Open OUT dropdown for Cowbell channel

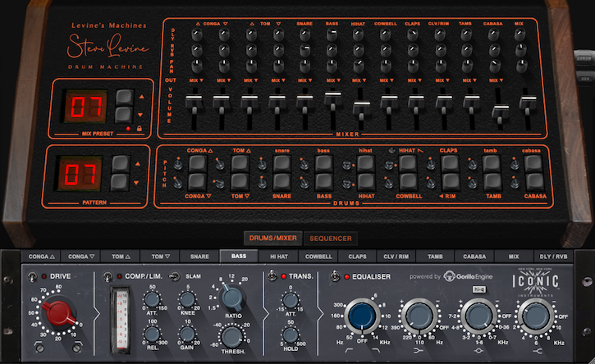[387, 80]
